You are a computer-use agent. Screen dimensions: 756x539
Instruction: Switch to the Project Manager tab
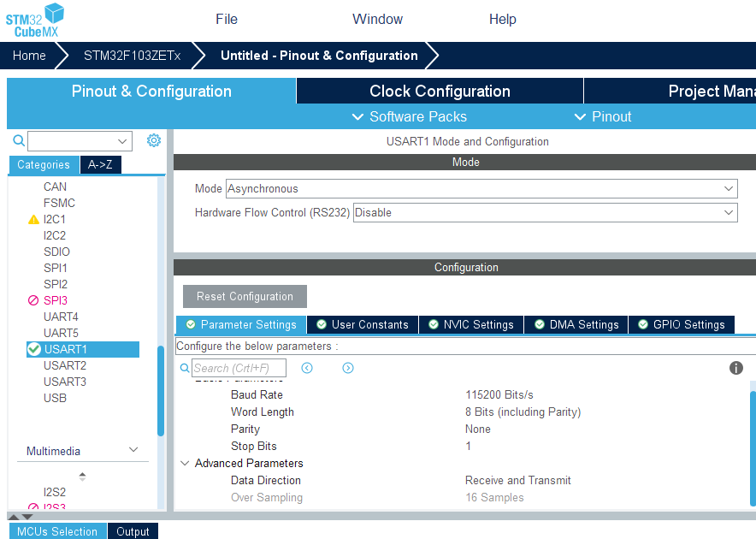(x=670, y=92)
